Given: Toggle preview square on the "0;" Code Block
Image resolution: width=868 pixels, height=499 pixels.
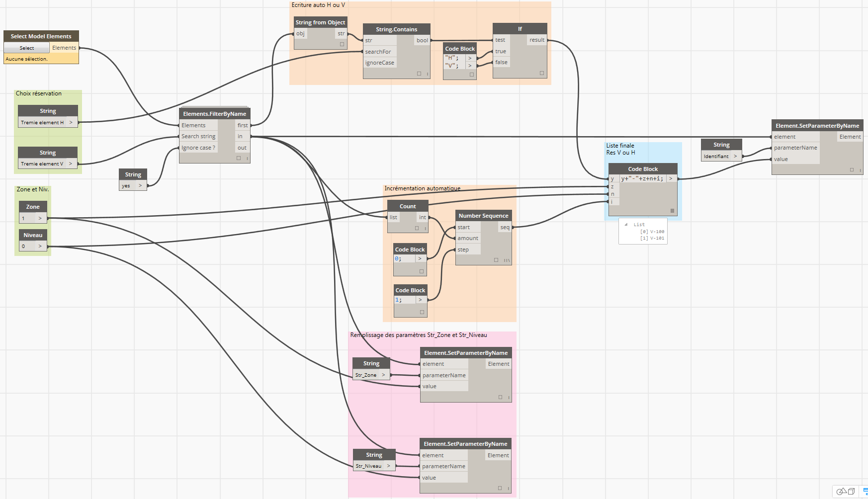Looking at the screenshot, I should 422,271.
